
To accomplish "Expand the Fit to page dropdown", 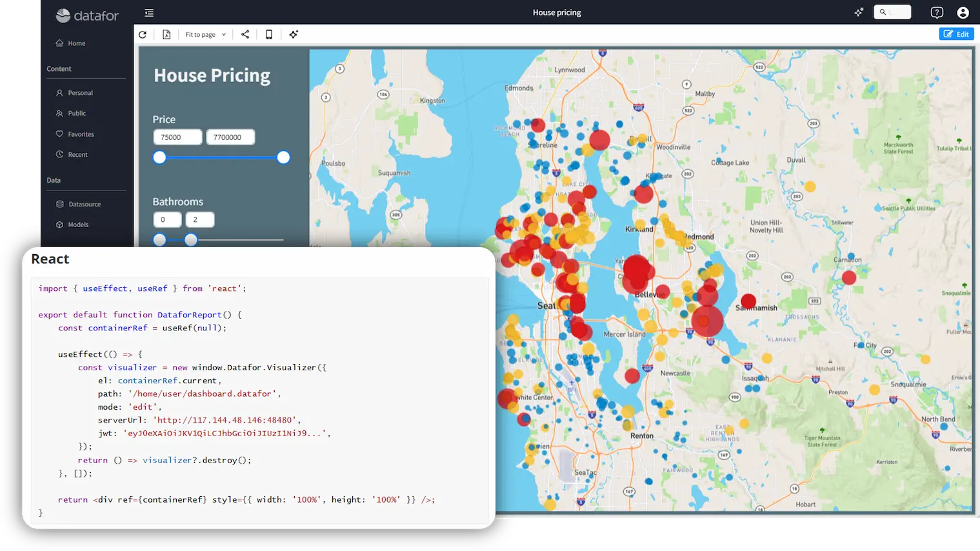I will (x=205, y=35).
